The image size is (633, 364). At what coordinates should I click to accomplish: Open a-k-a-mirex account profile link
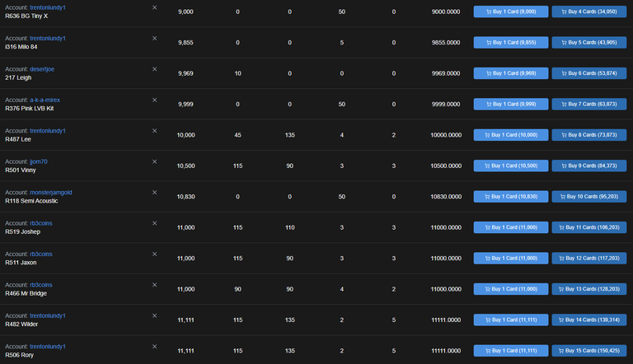pos(45,100)
